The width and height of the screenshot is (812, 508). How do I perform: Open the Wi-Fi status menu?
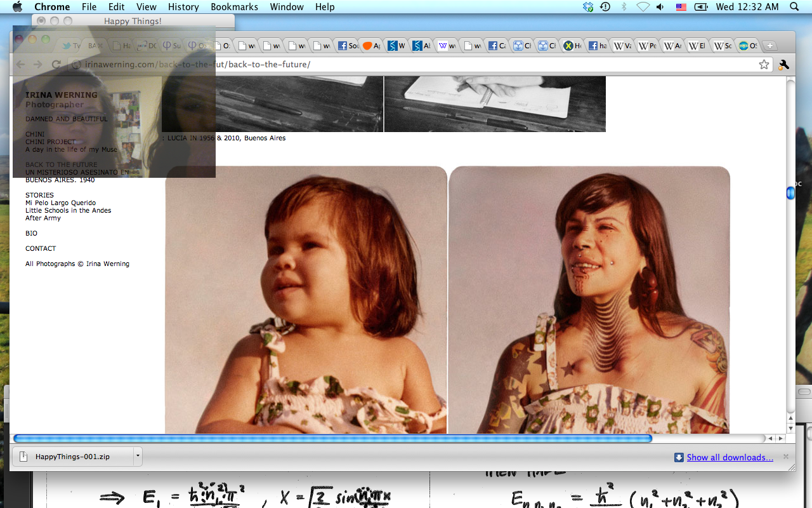coord(643,7)
